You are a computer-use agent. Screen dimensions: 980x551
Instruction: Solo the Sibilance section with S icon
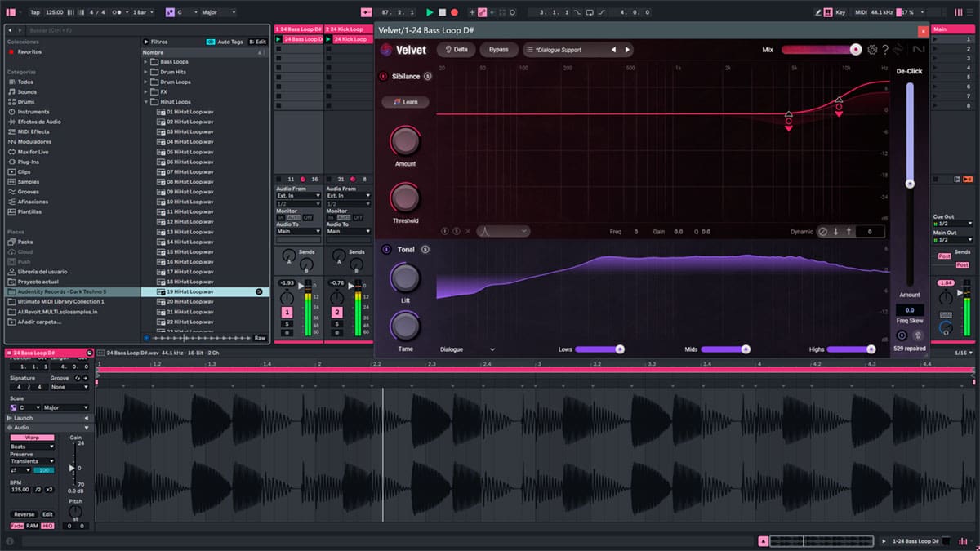point(427,76)
